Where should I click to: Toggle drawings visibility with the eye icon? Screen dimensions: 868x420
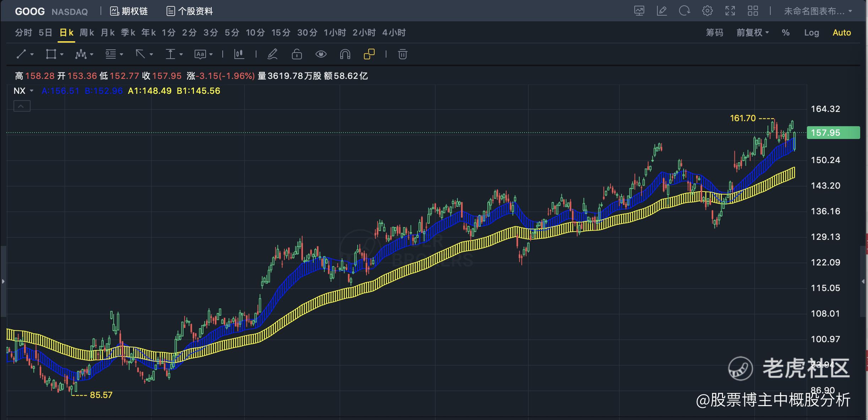pyautogui.click(x=321, y=54)
